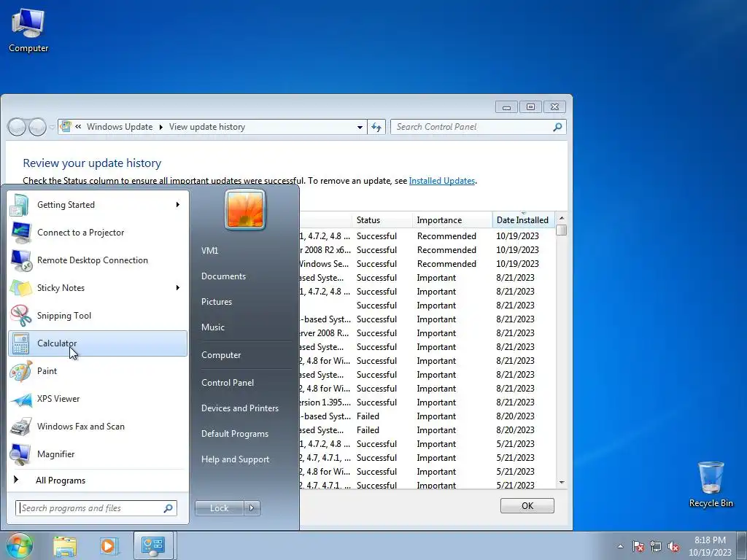Sort by the Status column header
Screen dimensions: 747x560
pos(382,220)
